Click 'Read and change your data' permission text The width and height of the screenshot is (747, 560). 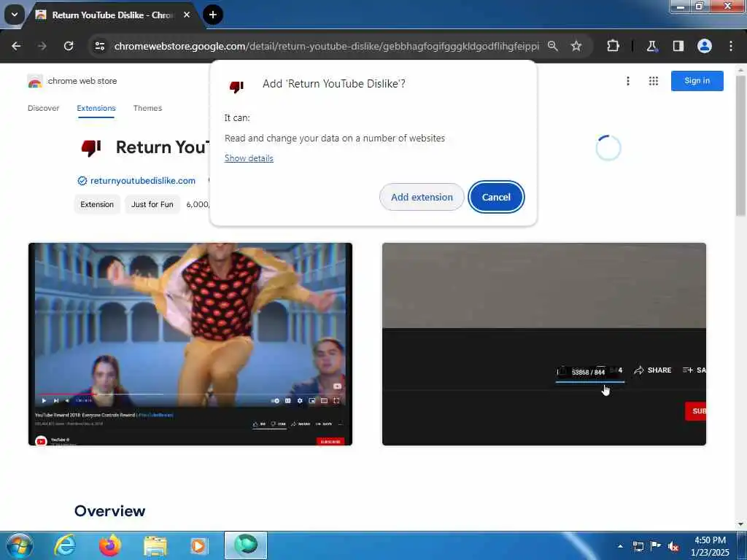tap(334, 138)
